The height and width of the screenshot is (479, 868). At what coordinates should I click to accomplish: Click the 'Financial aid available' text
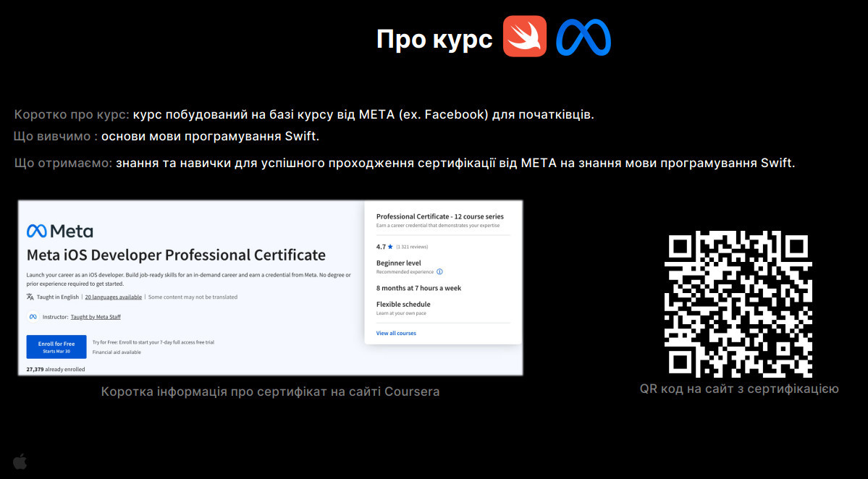click(117, 352)
